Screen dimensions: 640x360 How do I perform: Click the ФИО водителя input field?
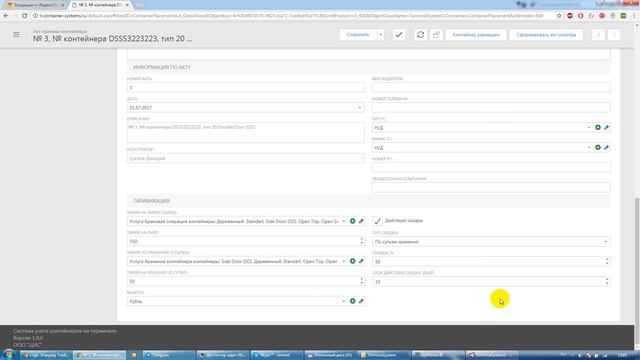[491, 87]
